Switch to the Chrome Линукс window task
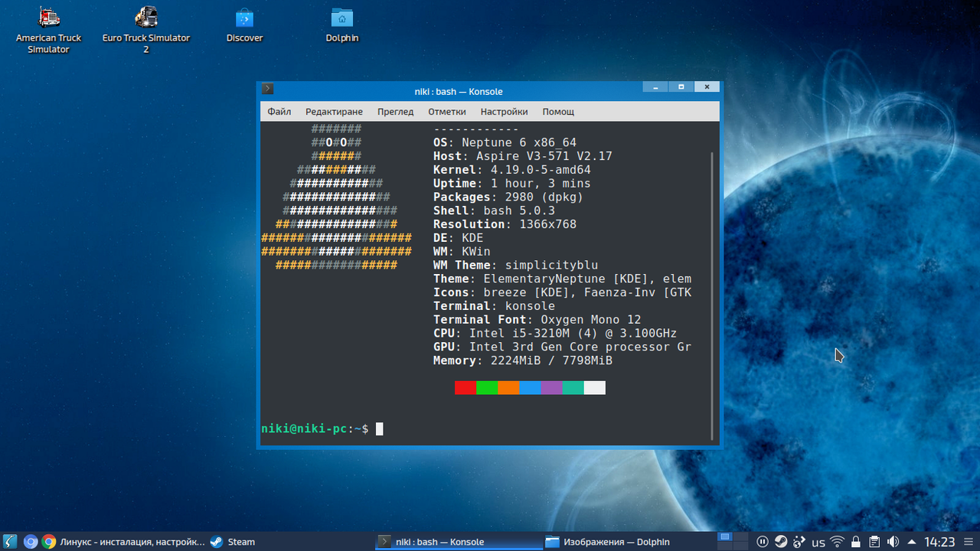The width and height of the screenshot is (980, 551). [x=123, y=542]
